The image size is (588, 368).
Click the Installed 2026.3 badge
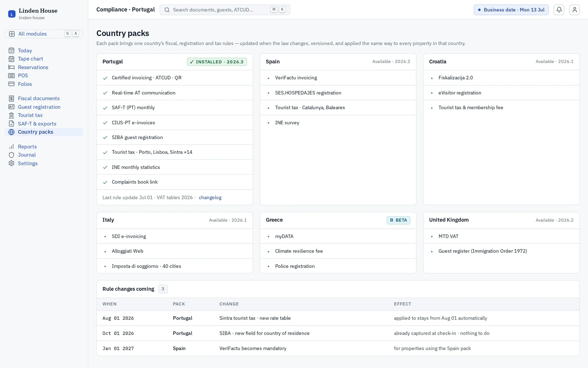(217, 62)
